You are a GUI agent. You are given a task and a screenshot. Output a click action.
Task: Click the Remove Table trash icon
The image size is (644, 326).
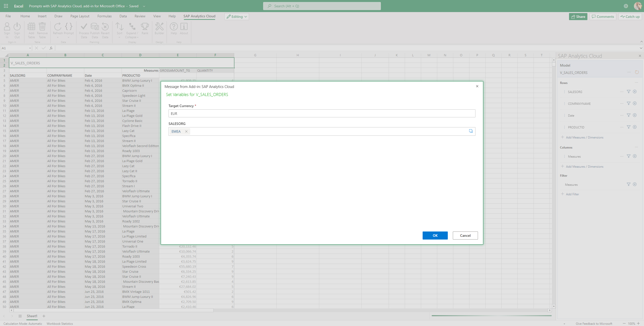(42, 27)
